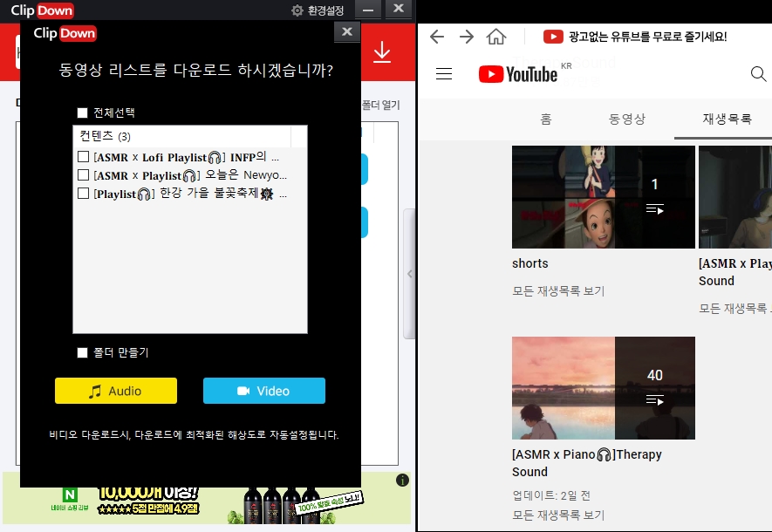Click 모든 재생목록 보기 under Piano Therapy

coord(558,515)
